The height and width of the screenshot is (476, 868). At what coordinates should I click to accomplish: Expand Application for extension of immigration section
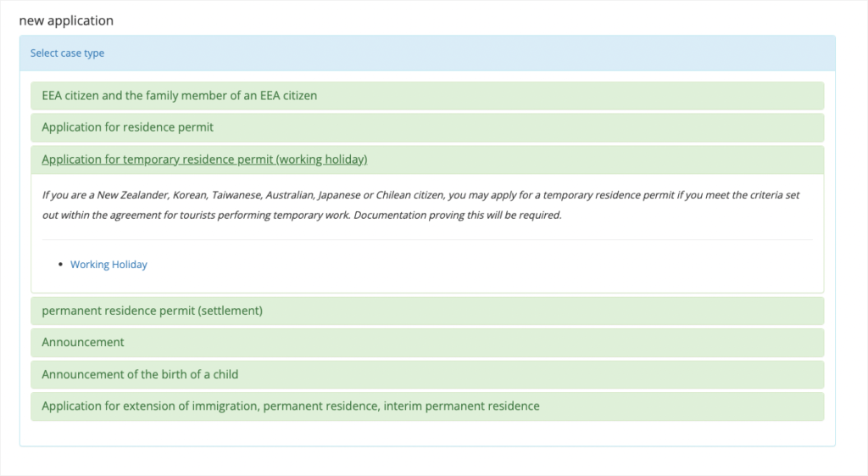[427, 406]
